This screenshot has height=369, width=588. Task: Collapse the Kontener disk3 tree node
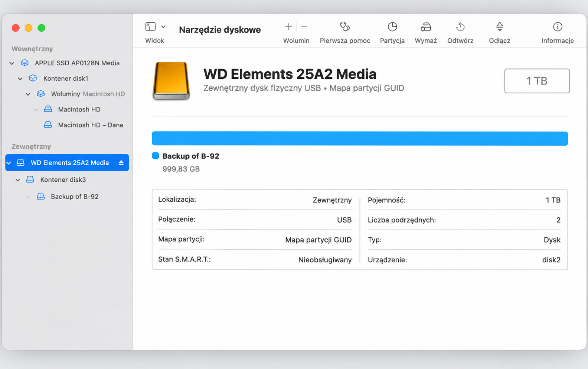[x=18, y=180]
